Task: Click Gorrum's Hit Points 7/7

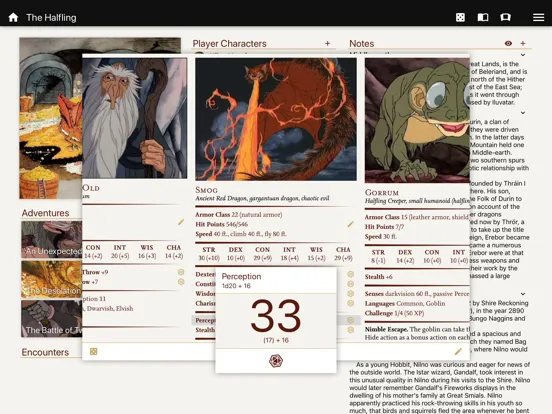Action: pyautogui.click(x=384, y=227)
